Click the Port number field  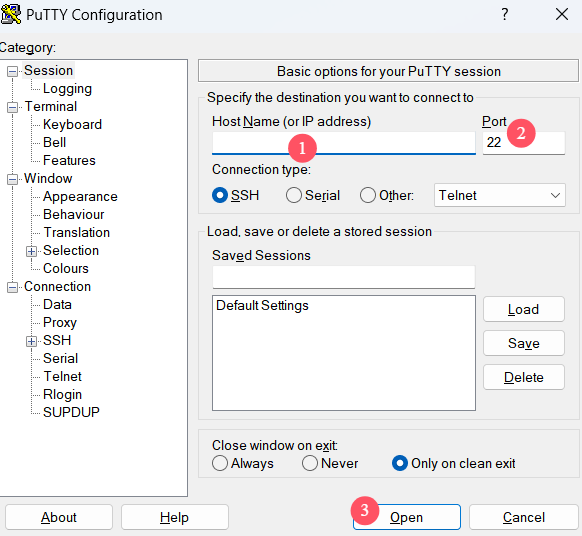click(524, 143)
